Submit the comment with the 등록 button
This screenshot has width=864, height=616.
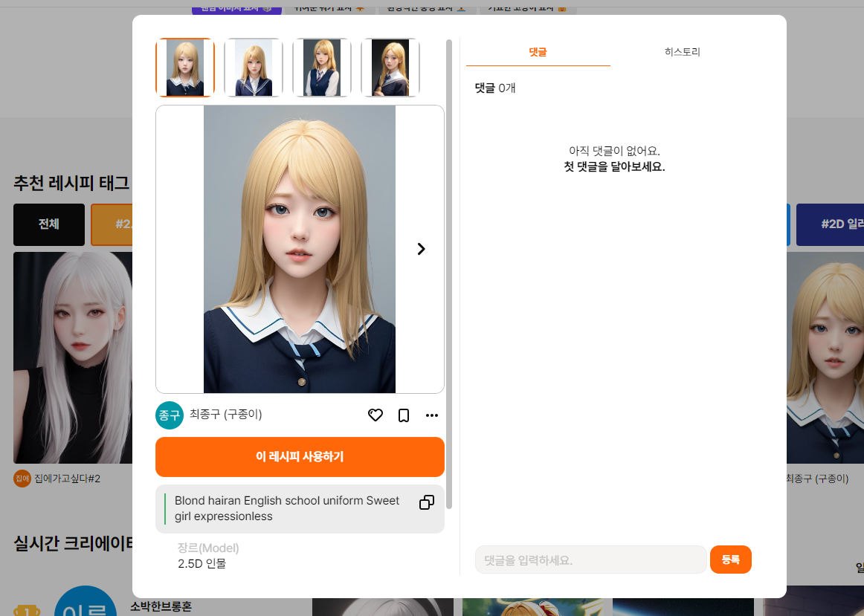click(x=731, y=560)
